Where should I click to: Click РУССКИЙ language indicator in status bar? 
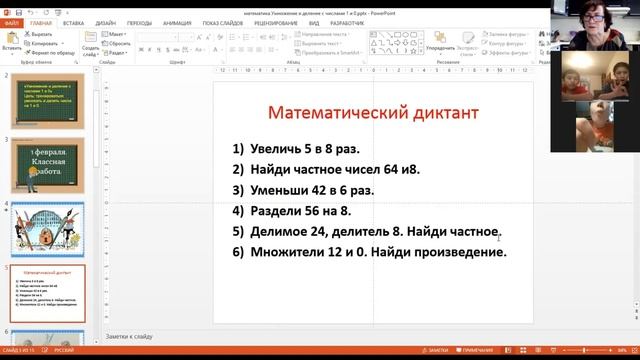[x=64, y=350]
